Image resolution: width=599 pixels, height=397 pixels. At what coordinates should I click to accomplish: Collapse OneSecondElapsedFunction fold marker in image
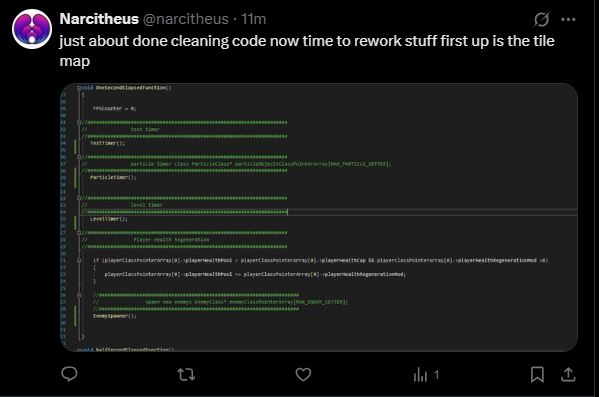79,88
